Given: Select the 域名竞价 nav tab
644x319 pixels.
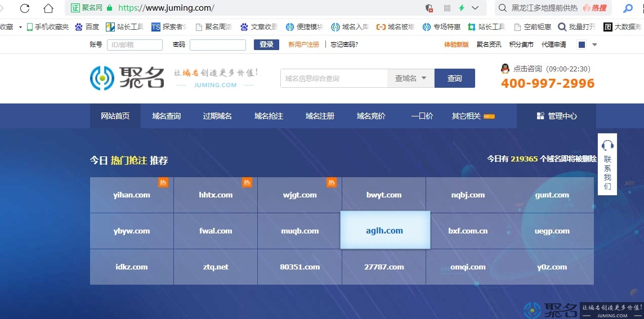Looking at the screenshot, I should [x=372, y=116].
